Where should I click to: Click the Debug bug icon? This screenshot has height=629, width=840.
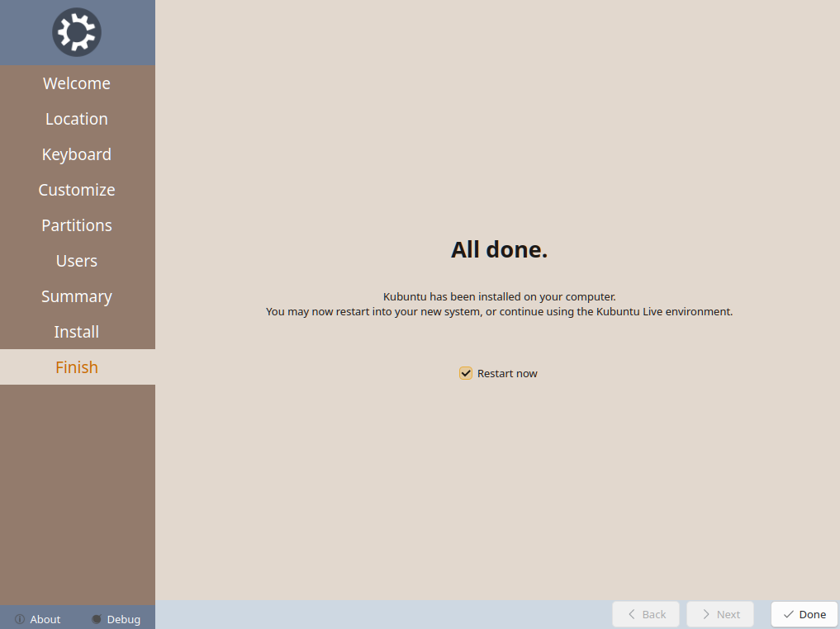pyautogui.click(x=96, y=619)
